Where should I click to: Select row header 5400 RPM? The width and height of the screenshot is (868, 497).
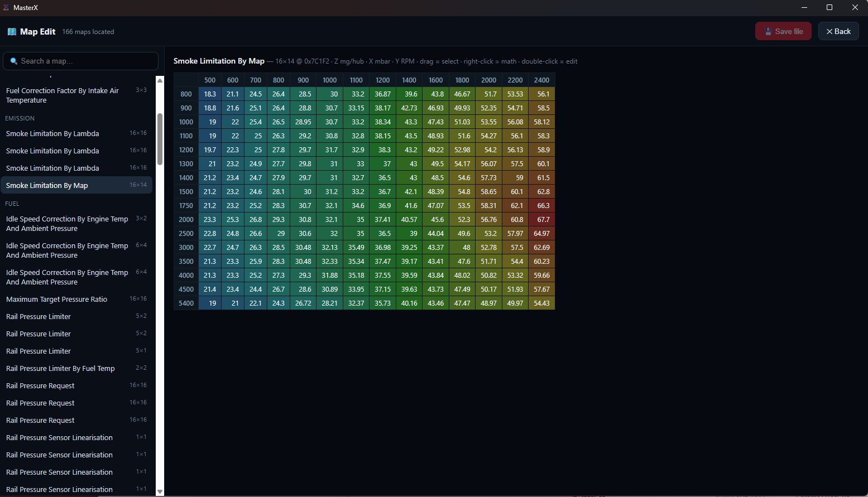(186, 303)
